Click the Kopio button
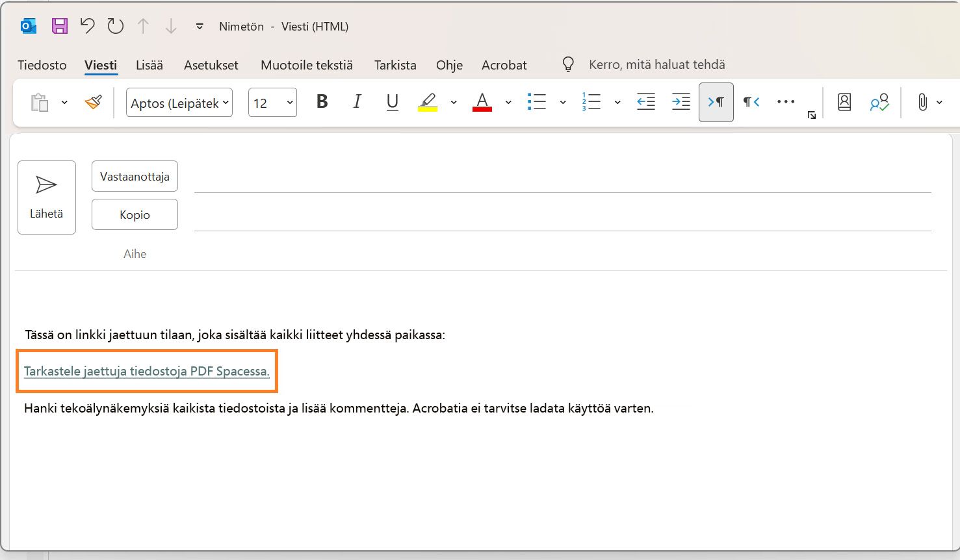This screenshot has height=560, width=960. point(135,215)
